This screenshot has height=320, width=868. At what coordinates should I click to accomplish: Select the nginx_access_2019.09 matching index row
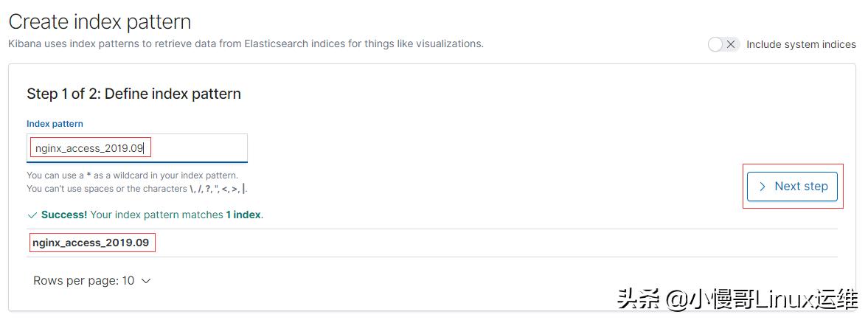(x=91, y=243)
